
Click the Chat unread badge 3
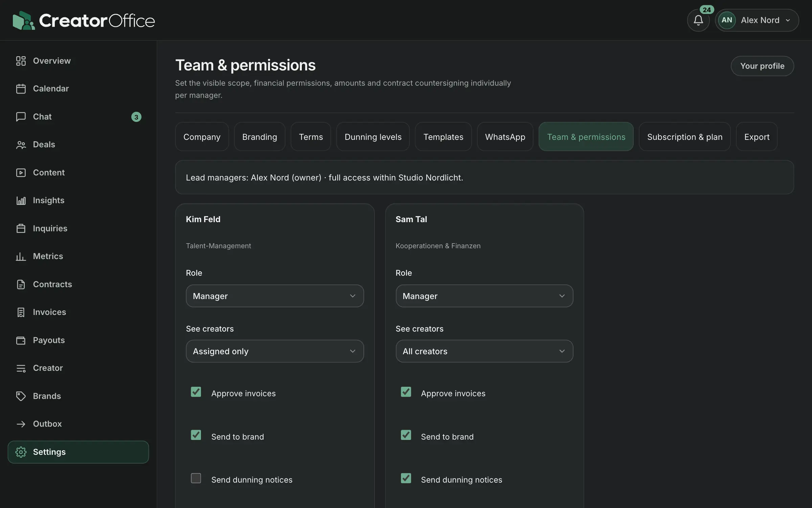[x=136, y=117]
